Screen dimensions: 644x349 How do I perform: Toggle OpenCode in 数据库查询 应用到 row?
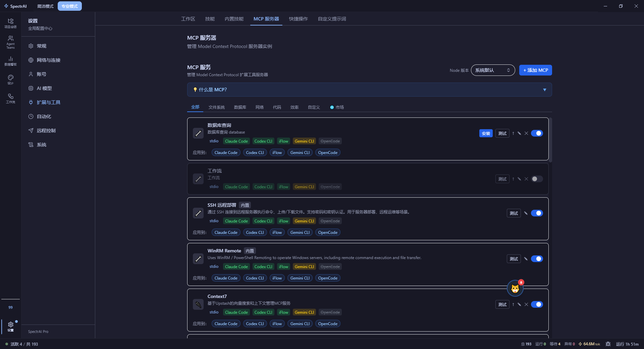point(328,153)
